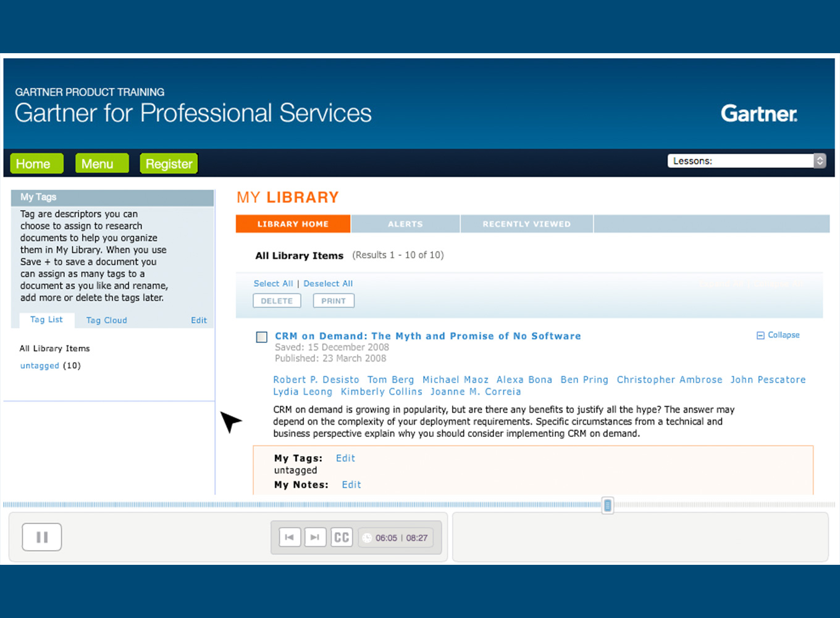Click the Saved: 15 December 2008 text
840x618 pixels.
click(332, 347)
